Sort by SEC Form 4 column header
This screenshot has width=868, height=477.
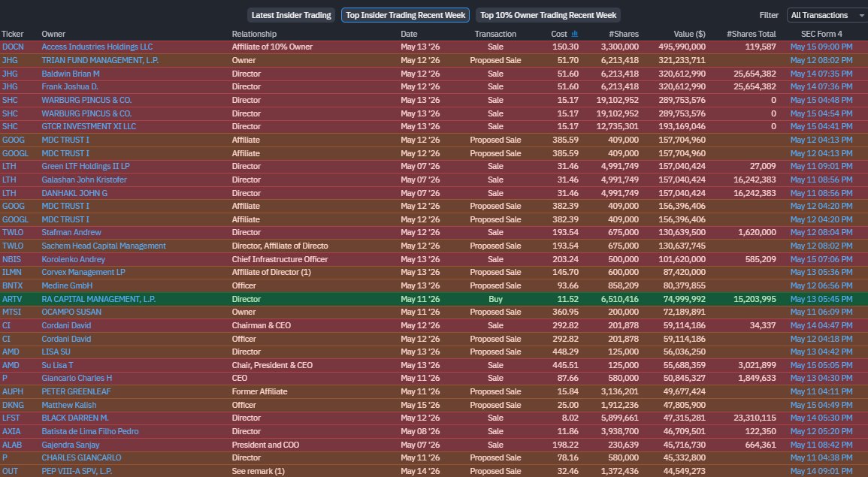coord(821,34)
